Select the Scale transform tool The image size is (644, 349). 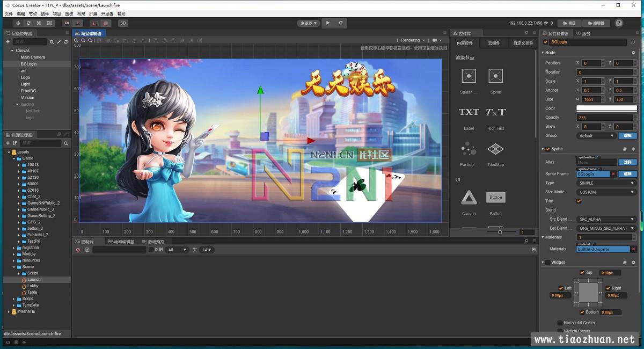39,23
